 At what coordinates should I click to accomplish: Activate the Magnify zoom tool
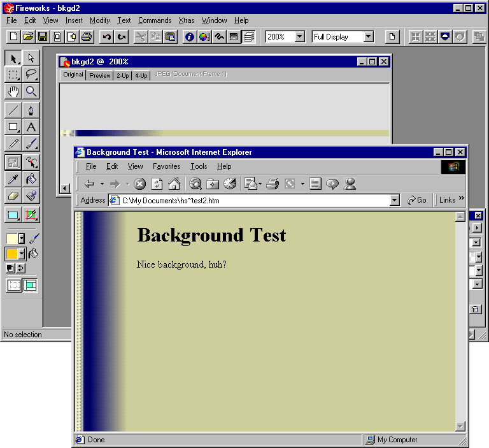coord(31,92)
